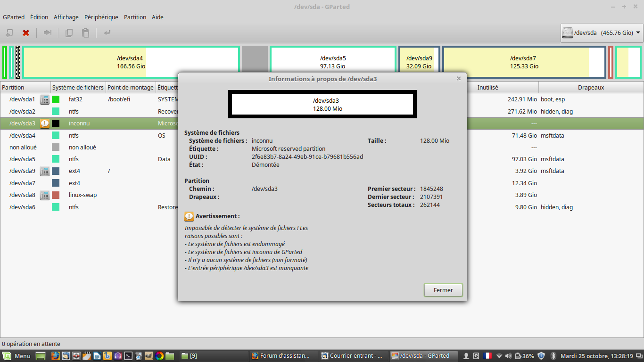Click the Point de montage column header
The height and width of the screenshot is (362, 644).
click(x=131, y=87)
